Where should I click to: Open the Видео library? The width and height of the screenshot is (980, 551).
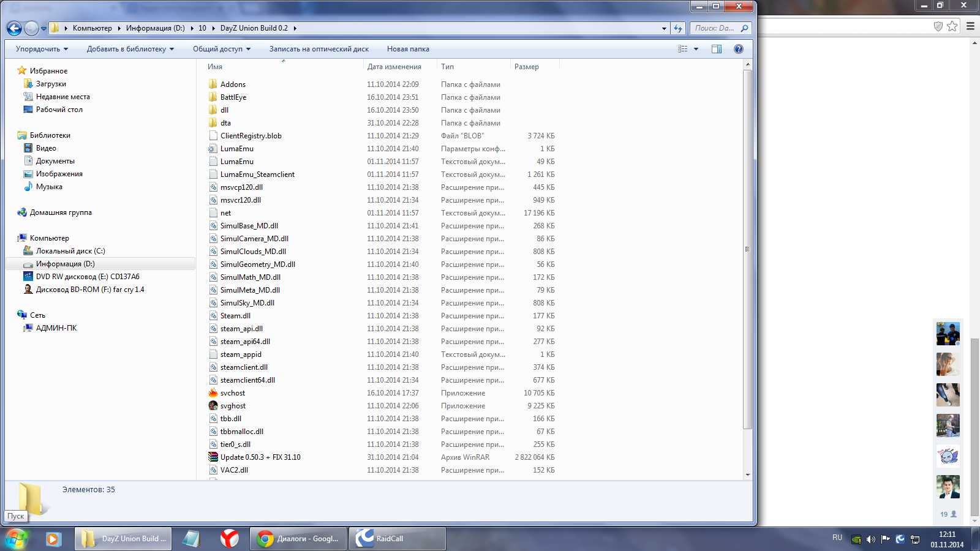[46, 148]
